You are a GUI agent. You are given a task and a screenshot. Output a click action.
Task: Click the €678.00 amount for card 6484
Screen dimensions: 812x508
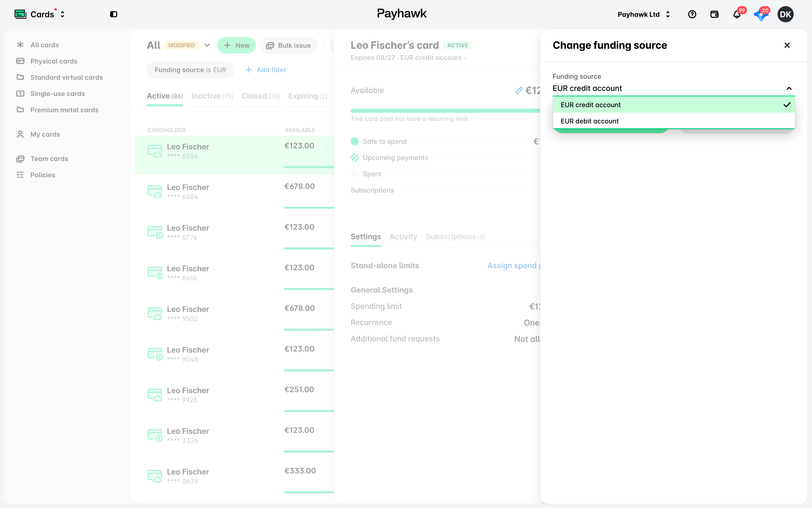point(299,186)
